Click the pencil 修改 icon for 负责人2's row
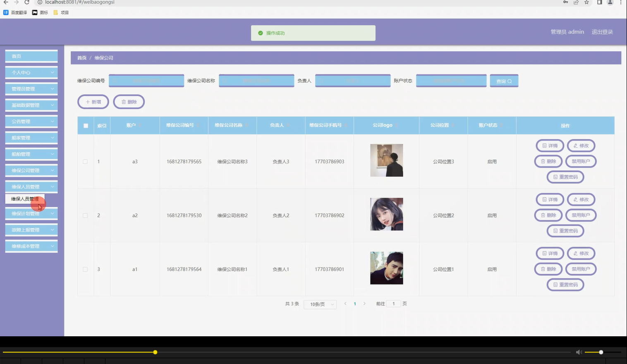 (x=575, y=199)
